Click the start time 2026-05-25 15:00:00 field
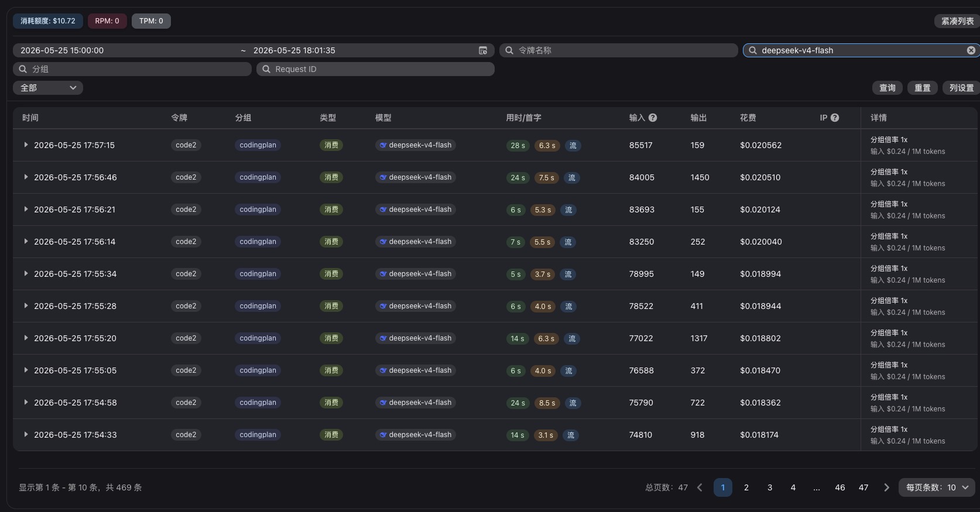Viewport: 980px width, 512px height. [62, 50]
